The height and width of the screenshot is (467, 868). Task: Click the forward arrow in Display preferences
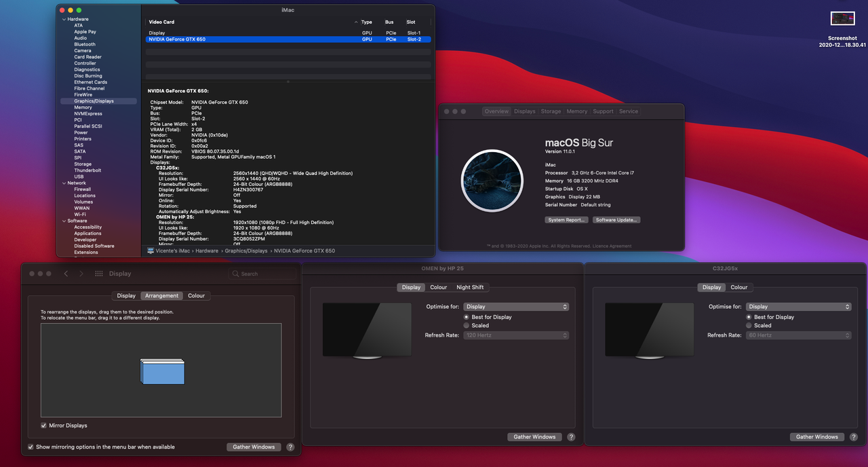tap(81, 274)
